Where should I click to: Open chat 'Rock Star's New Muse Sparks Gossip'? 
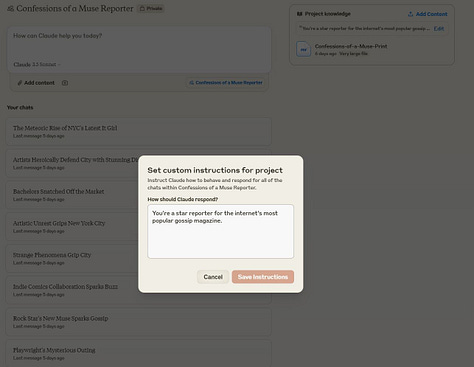point(139,322)
